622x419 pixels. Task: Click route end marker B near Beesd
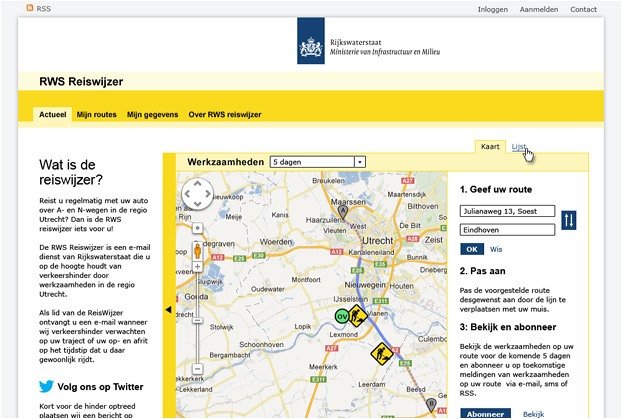(x=431, y=406)
